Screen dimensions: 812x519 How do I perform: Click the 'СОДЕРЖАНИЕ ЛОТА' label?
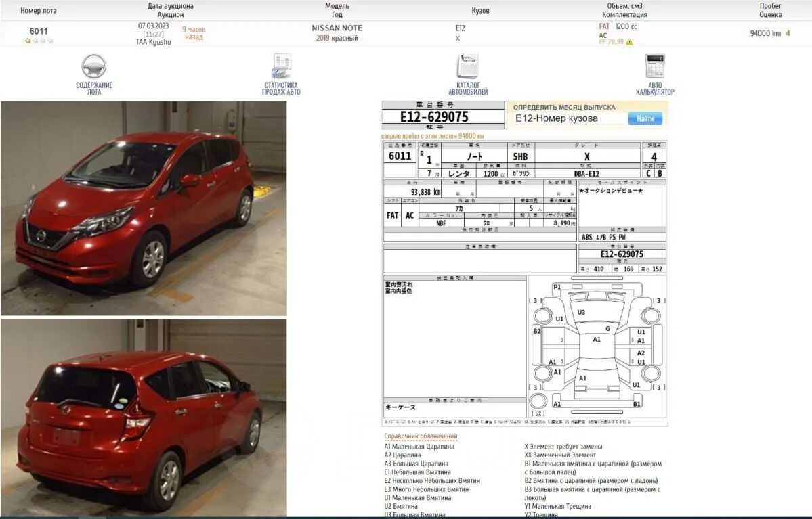pos(93,89)
